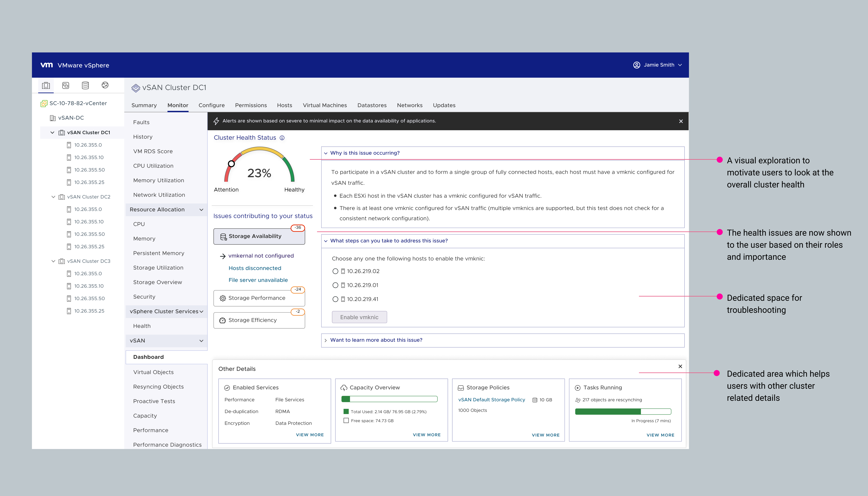The height and width of the screenshot is (496, 868).
Task: Collapse the vSphere Cluster Services section
Action: pyautogui.click(x=201, y=312)
